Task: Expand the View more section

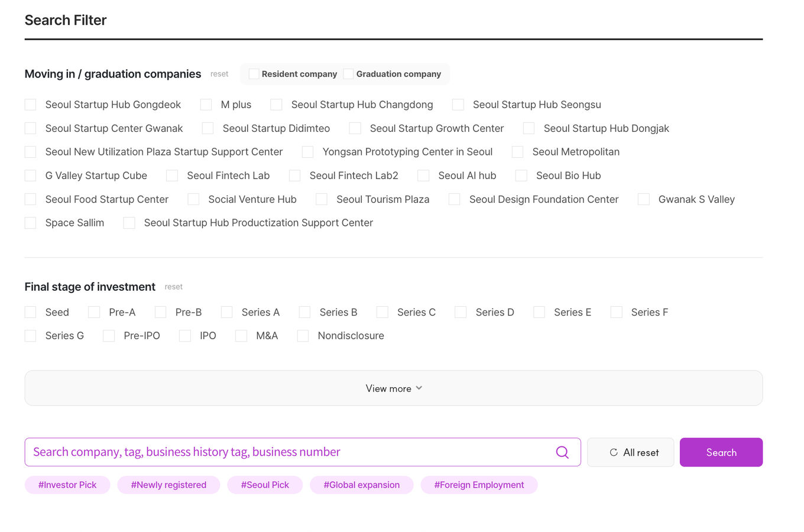Action: coord(394,388)
